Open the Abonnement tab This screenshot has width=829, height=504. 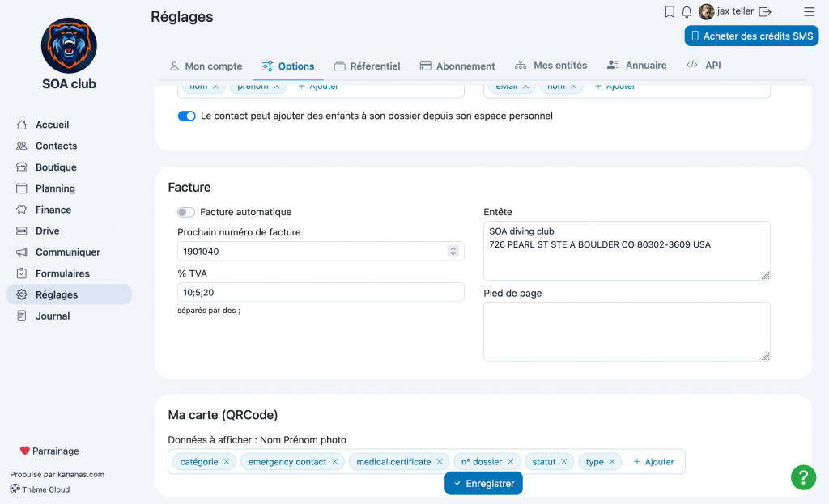[457, 66]
